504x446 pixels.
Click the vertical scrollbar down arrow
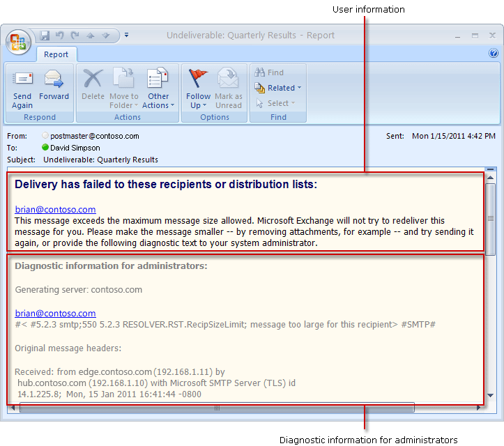click(x=490, y=395)
